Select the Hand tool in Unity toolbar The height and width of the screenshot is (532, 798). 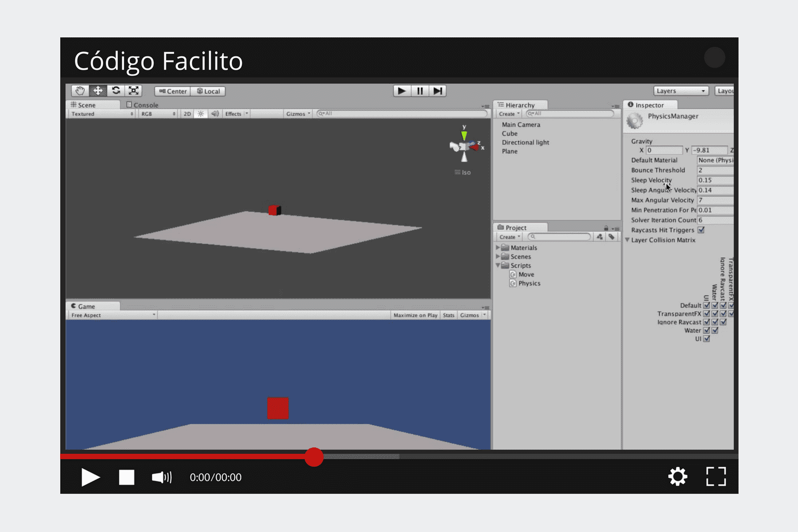pos(80,91)
